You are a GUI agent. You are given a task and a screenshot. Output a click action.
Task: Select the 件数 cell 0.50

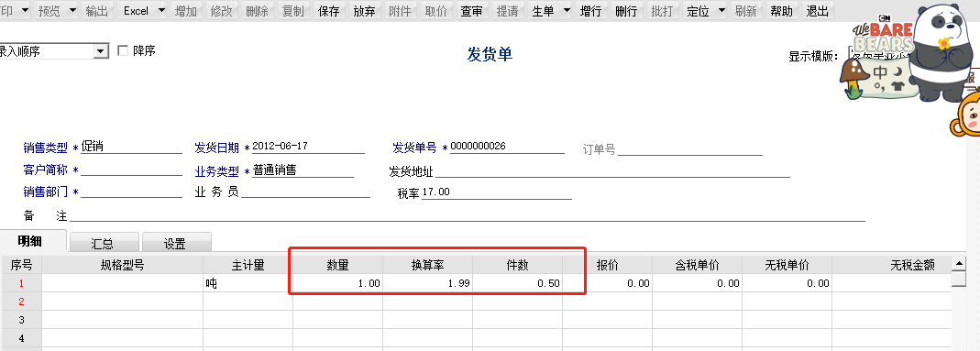coord(517,283)
